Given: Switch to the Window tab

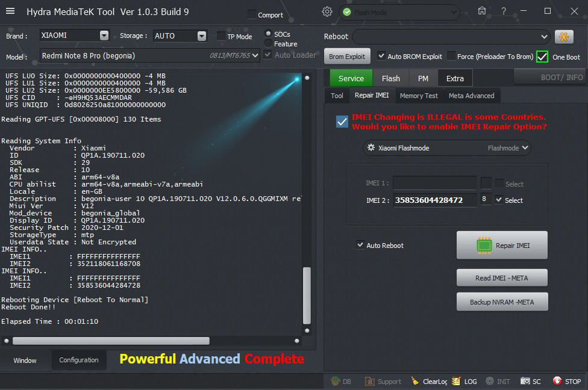Looking at the screenshot, I should pyautogui.click(x=25, y=361).
